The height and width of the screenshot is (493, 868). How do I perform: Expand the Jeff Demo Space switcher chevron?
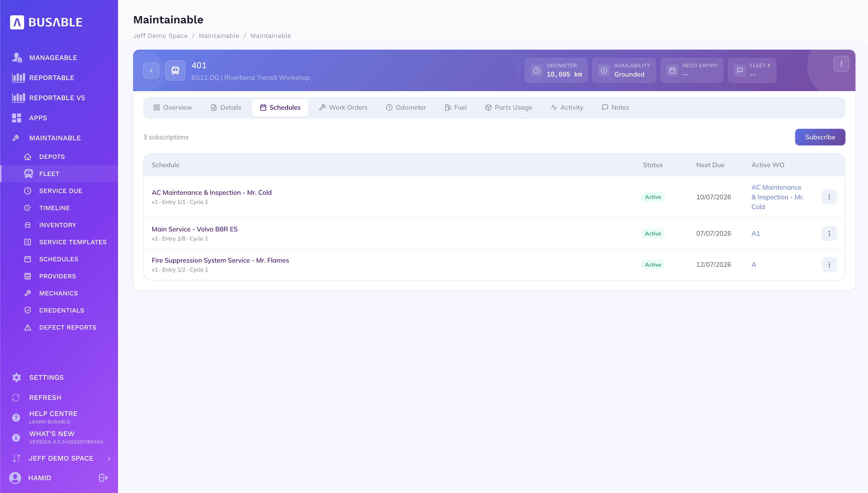coord(109,458)
